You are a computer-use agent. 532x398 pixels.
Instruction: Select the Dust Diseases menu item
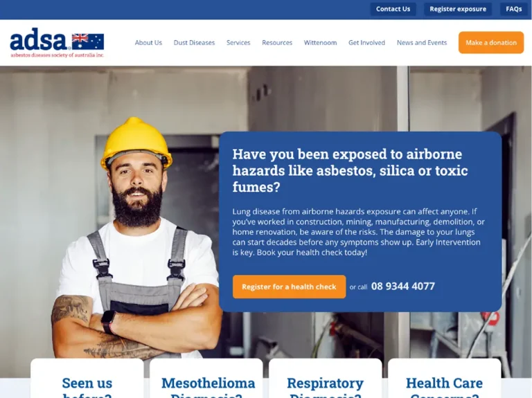[x=194, y=43]
